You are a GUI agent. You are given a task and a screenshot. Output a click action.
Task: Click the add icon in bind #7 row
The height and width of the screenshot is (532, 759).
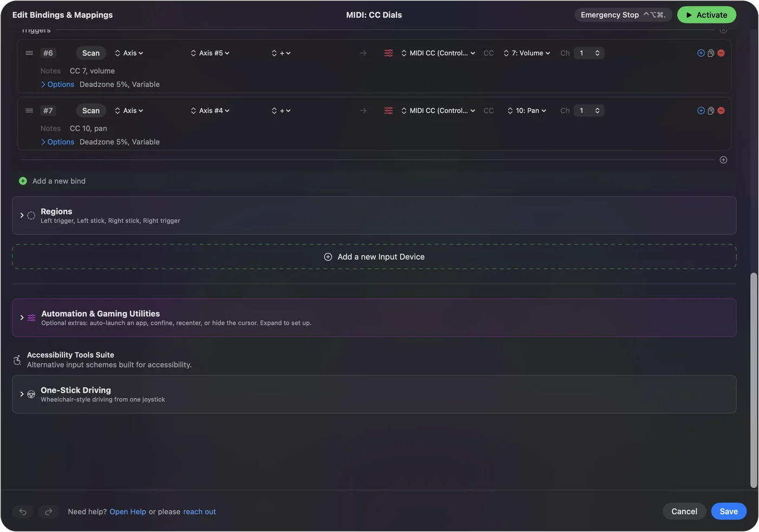[701, 111]
